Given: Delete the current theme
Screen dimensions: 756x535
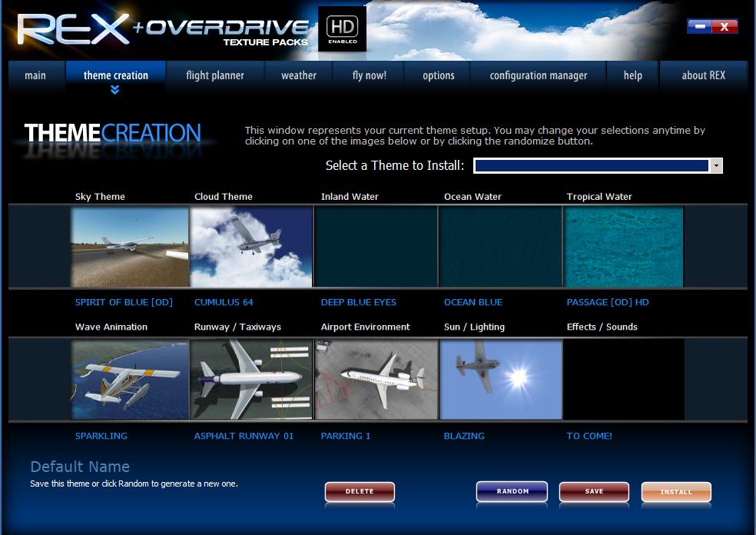Looking at the screenshot, I should pyautogui.click(x=360, y=492).
